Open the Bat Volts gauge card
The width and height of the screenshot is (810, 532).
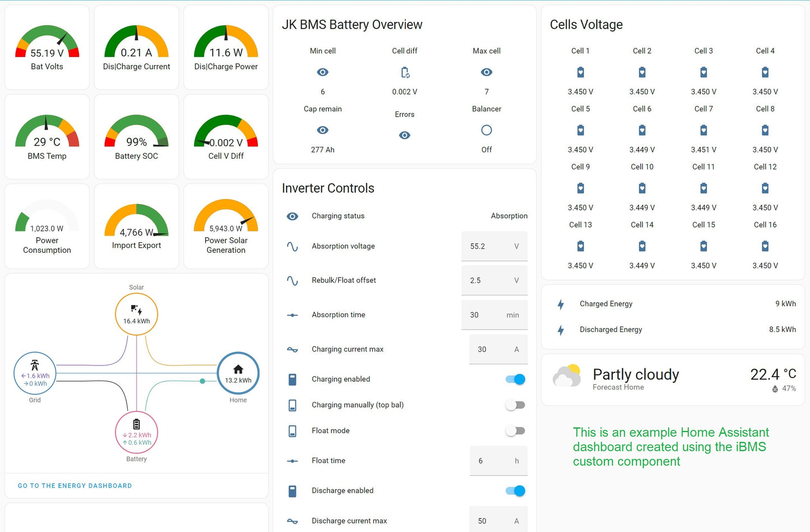coord(47,48)
